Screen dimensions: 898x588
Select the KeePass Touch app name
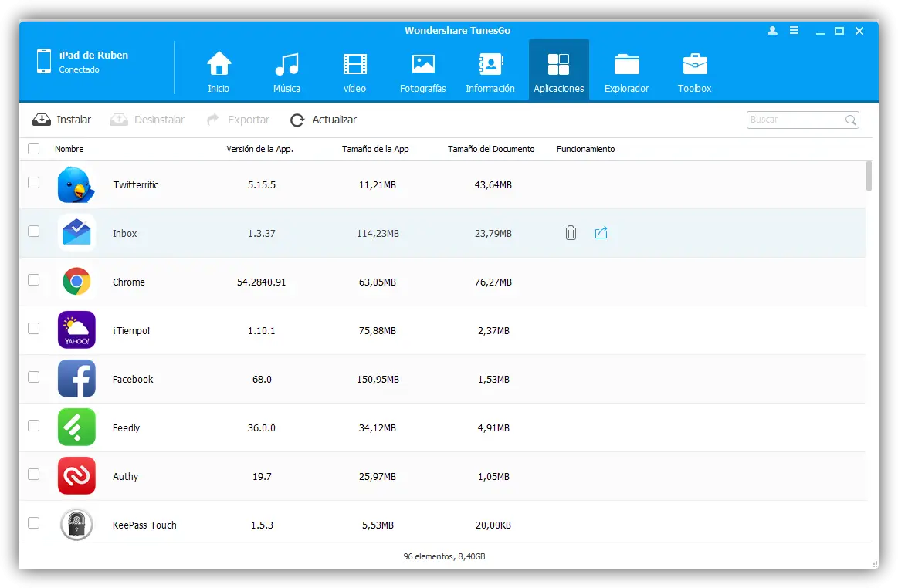coord(144,525)
